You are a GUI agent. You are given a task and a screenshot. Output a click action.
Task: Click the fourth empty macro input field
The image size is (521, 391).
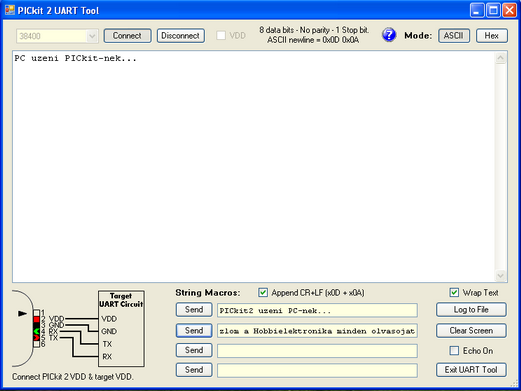pyautogui.click(x=317, y=371)
